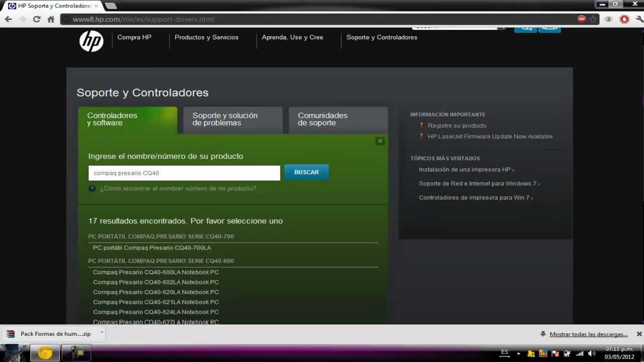Select Compaq Presario CQ40-621LA Notebook PC

point(156,302)
